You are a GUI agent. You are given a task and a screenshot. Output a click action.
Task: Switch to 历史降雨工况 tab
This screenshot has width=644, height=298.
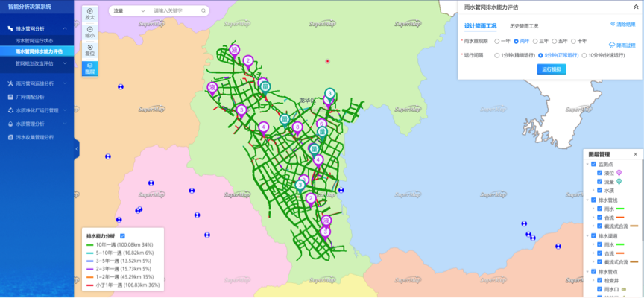525,25
